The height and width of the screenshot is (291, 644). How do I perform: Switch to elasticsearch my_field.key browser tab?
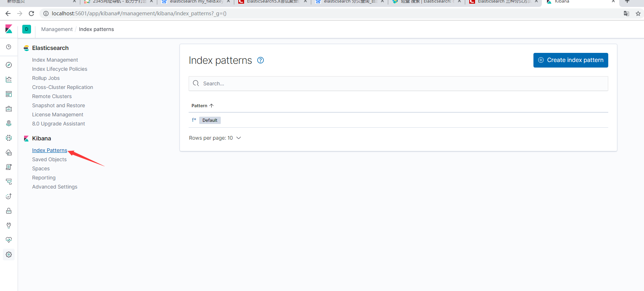pyautogui.click(x=195, y=2)
